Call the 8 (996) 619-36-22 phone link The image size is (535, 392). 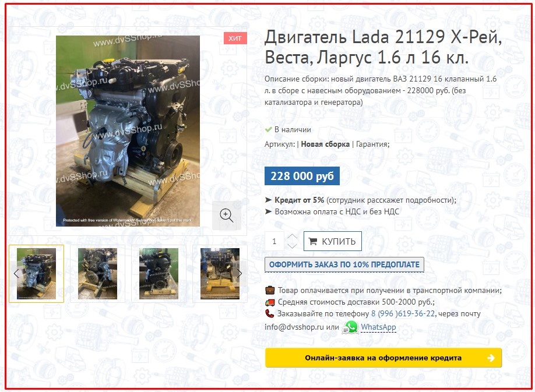pos(403,313)
